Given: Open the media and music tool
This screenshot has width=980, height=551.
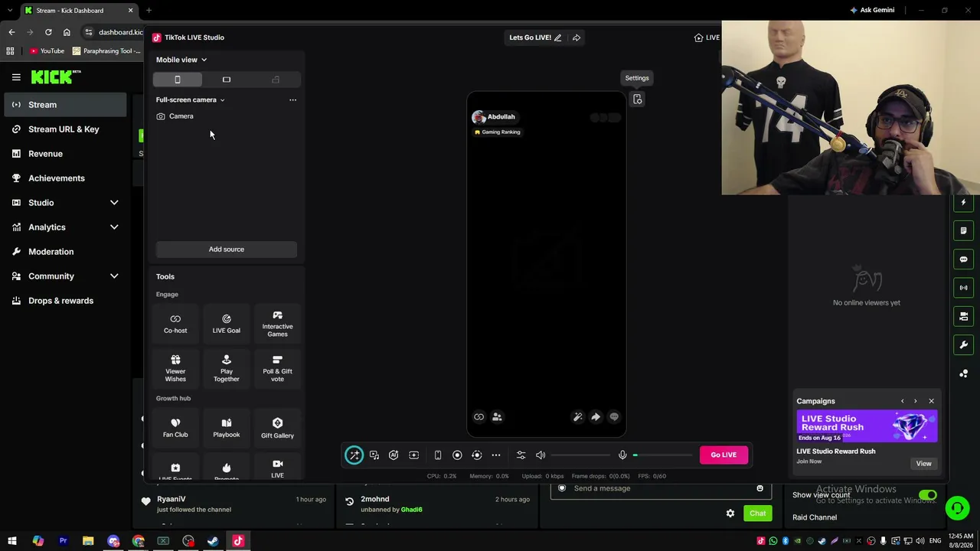Looking at the screenshot, I should tap(374, 455).
